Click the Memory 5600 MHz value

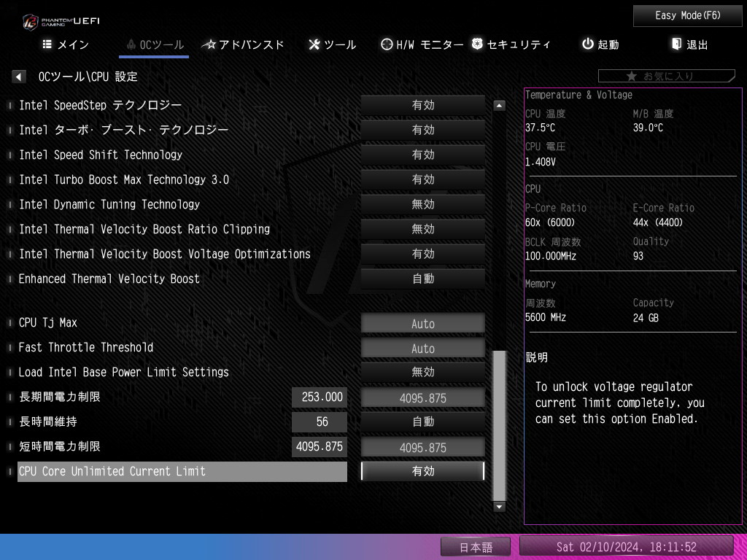pos(546,317)
